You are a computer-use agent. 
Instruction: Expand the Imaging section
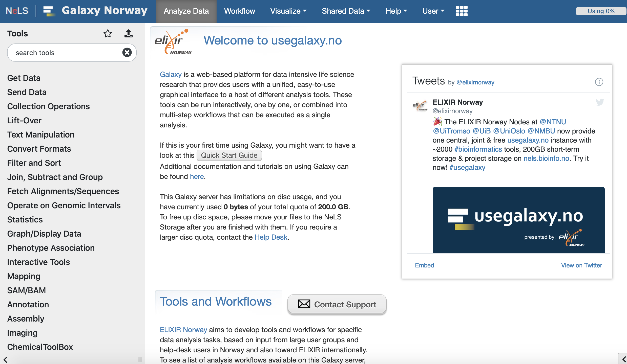[x=22, y=333]
